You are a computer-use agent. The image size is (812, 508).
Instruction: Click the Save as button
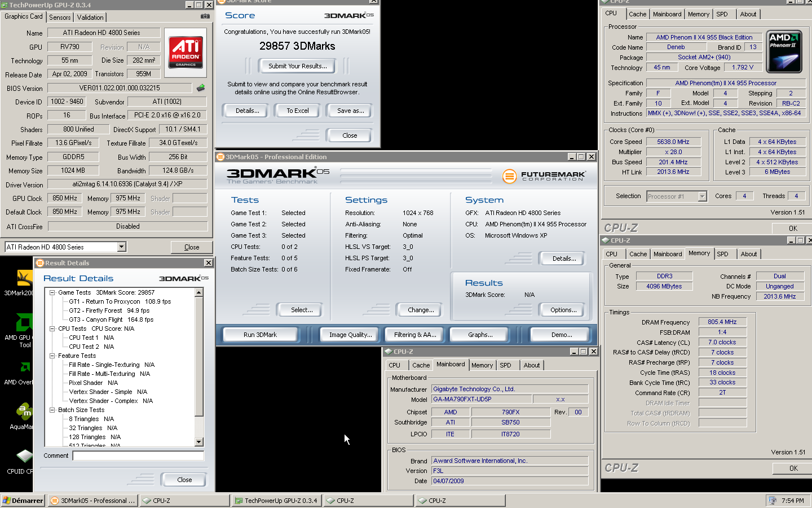coord(350,111)
